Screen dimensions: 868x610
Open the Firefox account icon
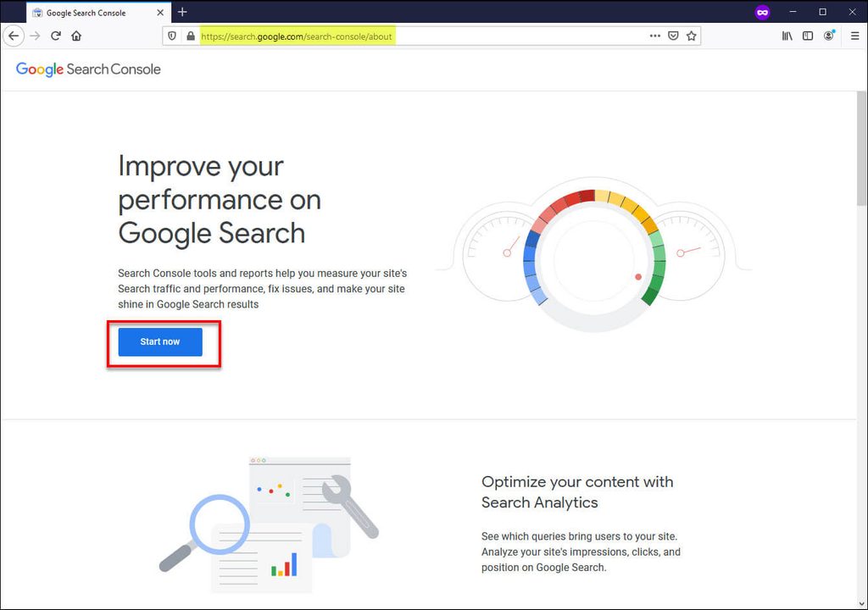pyautogui.click(x=829, y=36)
